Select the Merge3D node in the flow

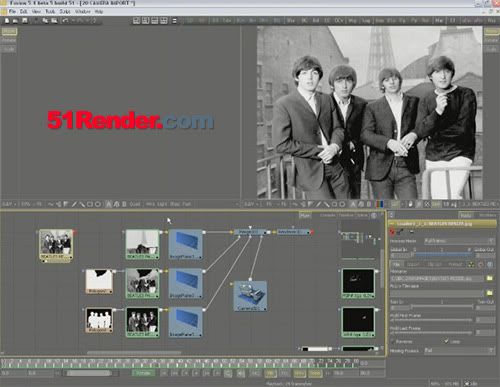[251, 232]
